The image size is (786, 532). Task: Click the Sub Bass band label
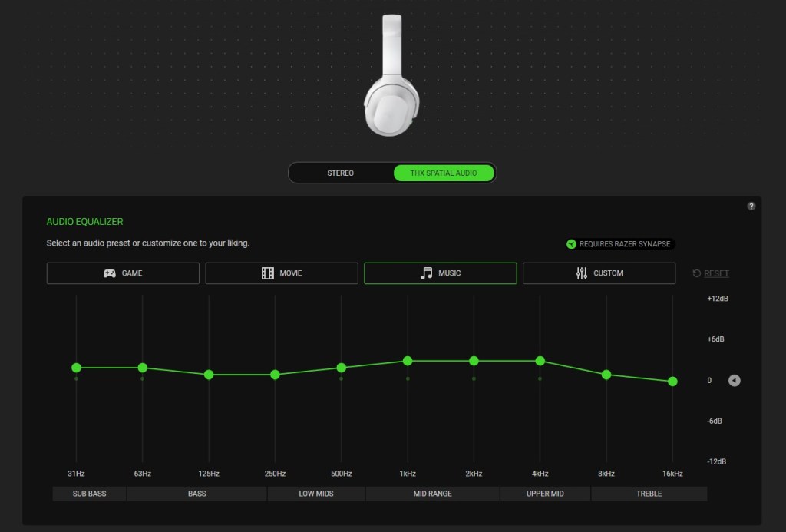point(90,494)
